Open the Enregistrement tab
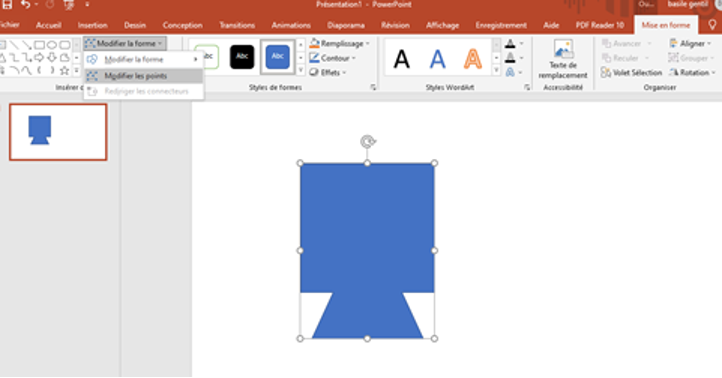 [501, 25]
